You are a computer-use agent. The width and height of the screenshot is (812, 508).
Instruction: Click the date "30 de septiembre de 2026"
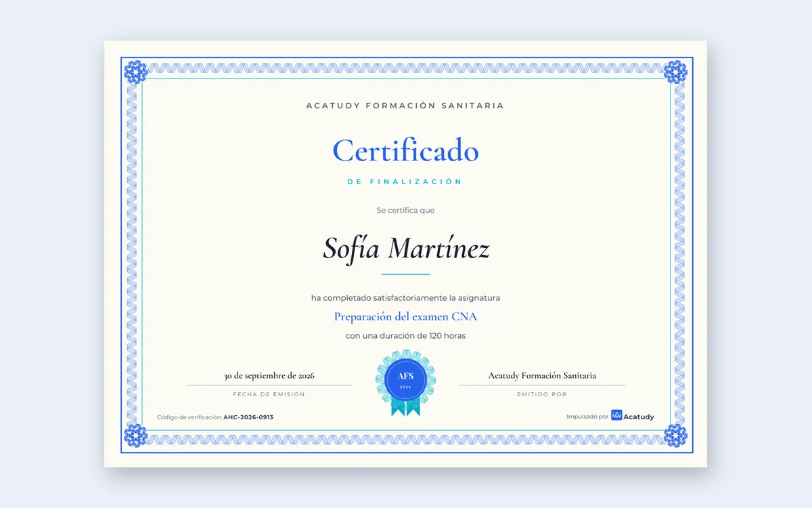tap(269, 375)
